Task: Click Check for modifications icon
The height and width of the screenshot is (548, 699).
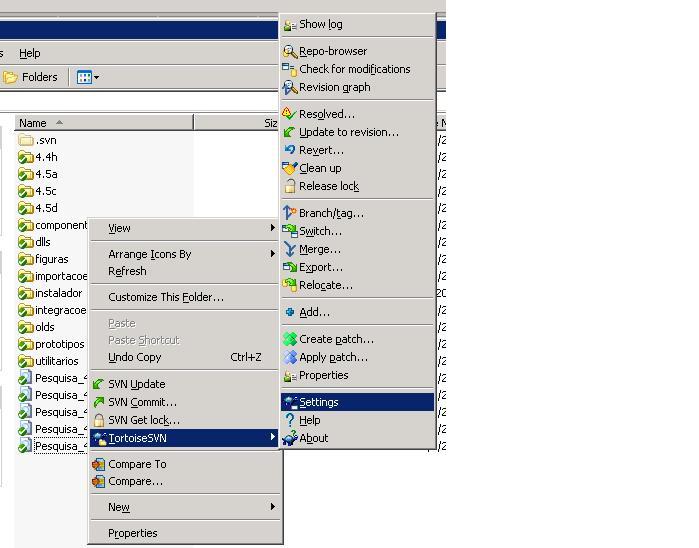Action: (290, 70)
